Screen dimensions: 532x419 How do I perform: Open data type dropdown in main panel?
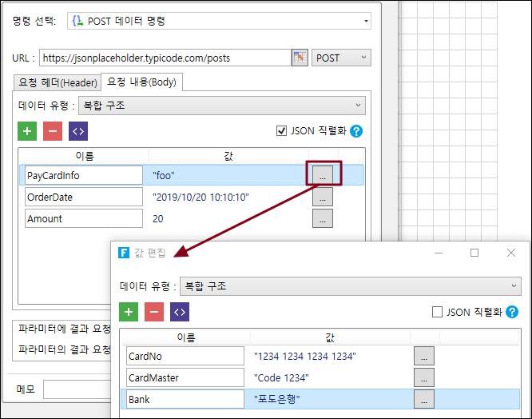tap(223, 105)
